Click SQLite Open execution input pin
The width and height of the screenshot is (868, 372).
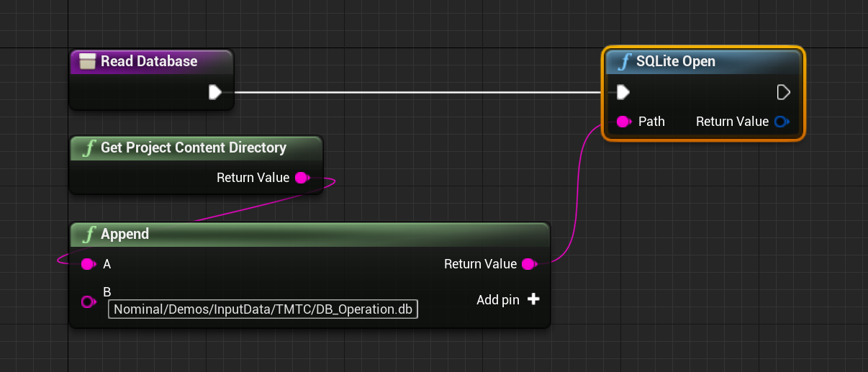[x=623, y=92]
